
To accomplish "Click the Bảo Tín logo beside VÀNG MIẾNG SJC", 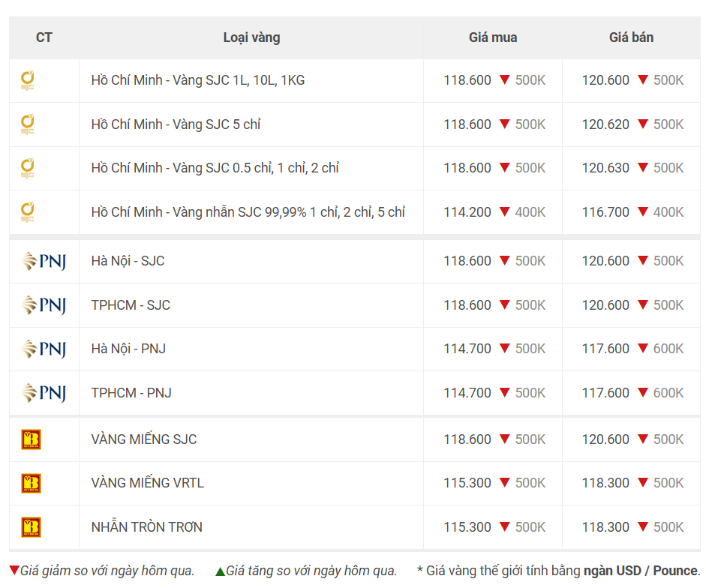I will tap(31, 439).
